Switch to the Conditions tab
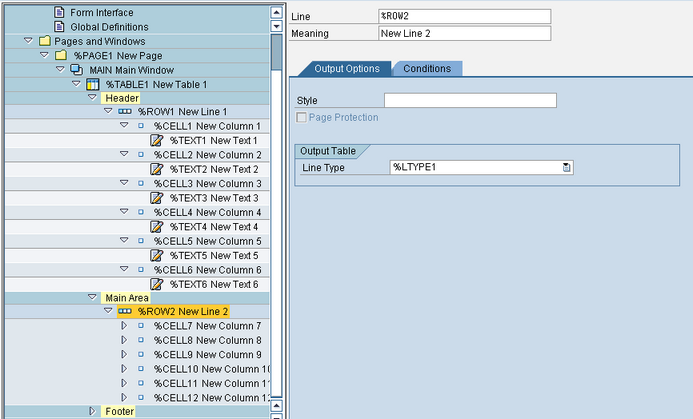693x419 pixels. point(427,69)
